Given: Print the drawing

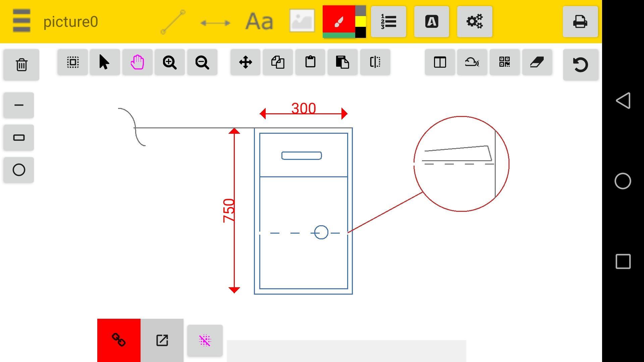Looking at the screenshot, I should 580,22.
